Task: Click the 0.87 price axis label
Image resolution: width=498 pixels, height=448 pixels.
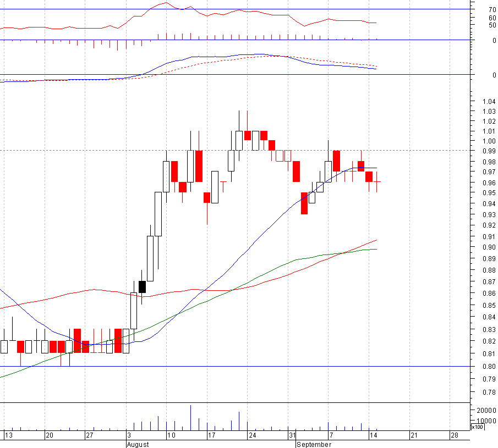Action: coord(489,282)
